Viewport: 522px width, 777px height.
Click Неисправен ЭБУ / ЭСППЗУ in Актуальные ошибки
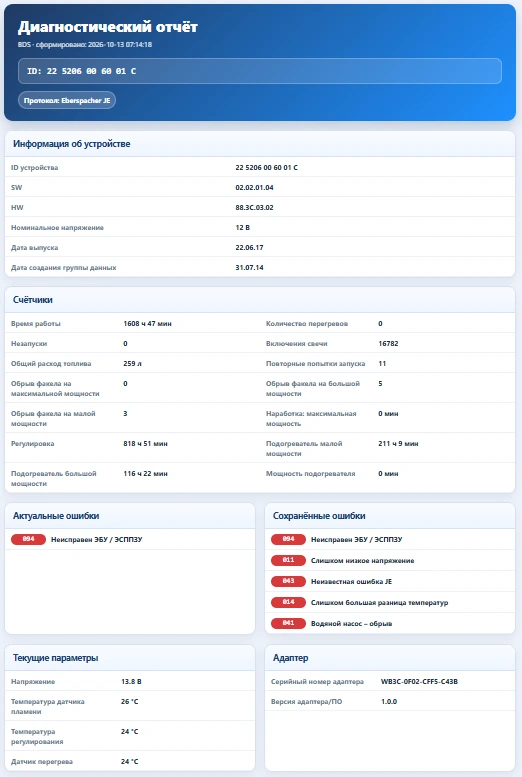97,539
